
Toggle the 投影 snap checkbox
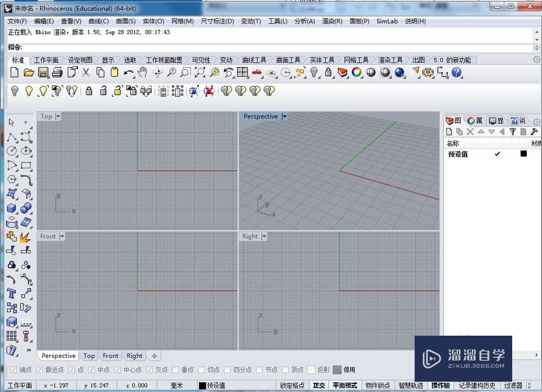point(311,370)
